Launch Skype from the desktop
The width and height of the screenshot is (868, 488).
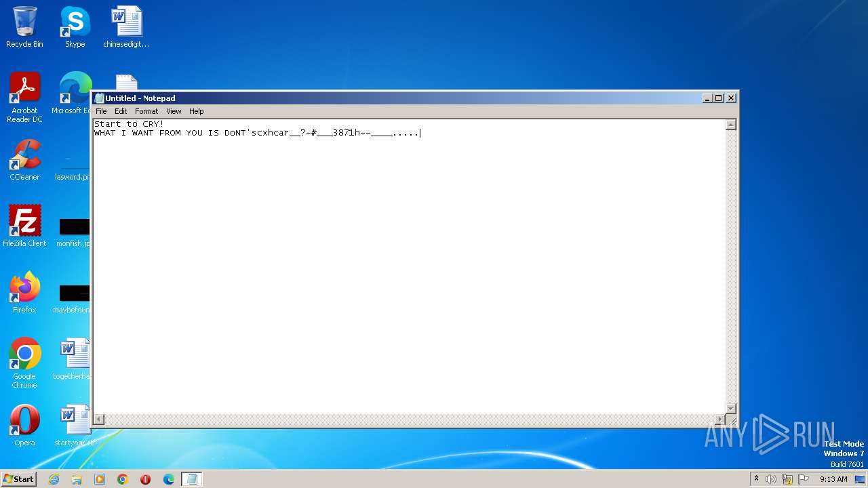75,28
